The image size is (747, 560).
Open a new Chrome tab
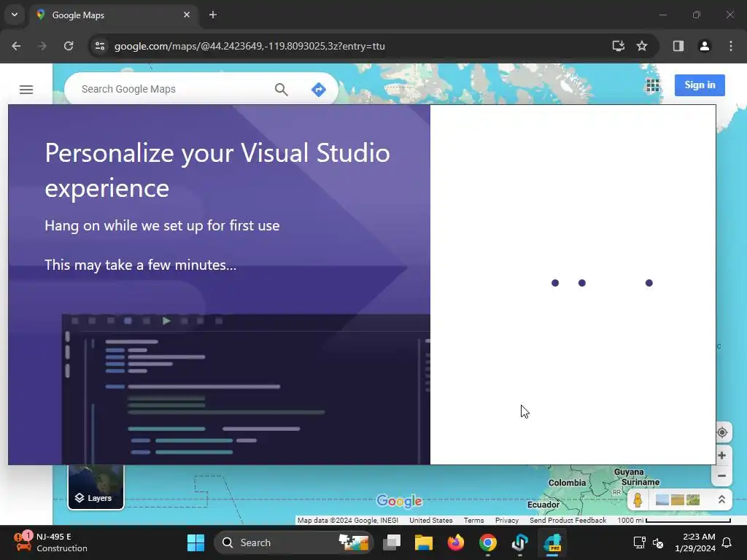213,15
